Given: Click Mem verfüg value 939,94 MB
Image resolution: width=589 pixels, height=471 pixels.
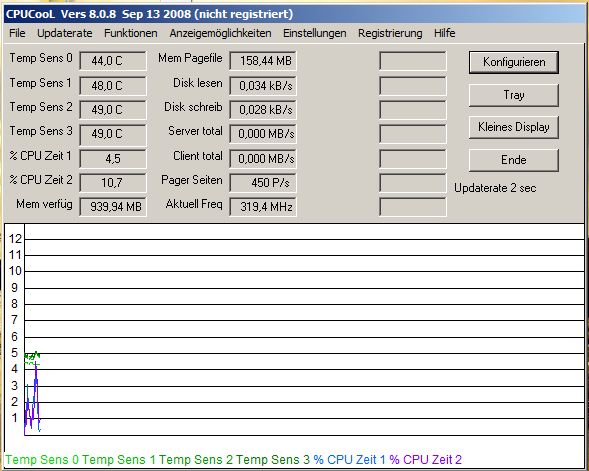Looking at the screenshot, I should (x=113, y=207).
